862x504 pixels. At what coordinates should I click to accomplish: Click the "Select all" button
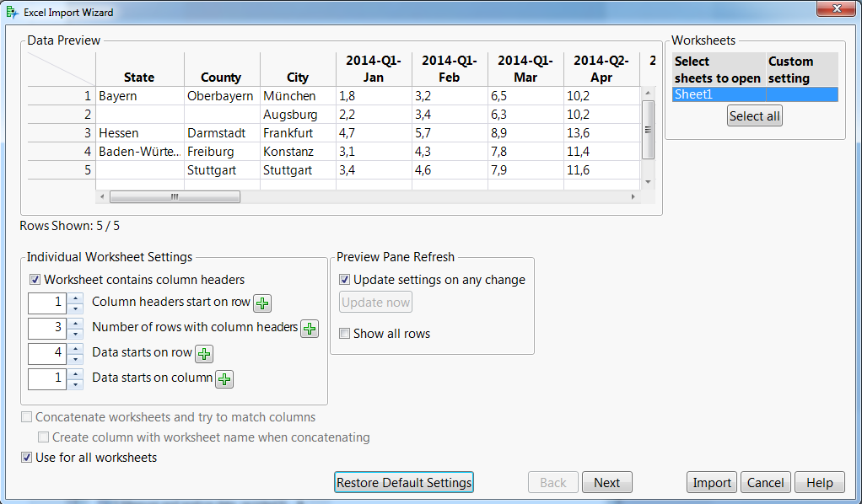tap(754, 115)
